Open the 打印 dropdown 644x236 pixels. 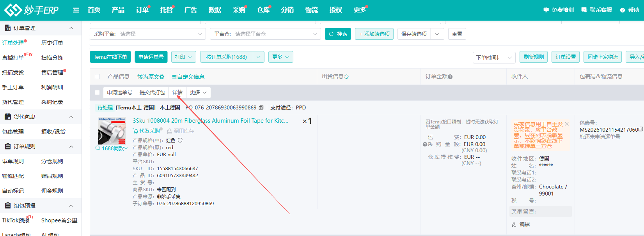coord(183,57)
